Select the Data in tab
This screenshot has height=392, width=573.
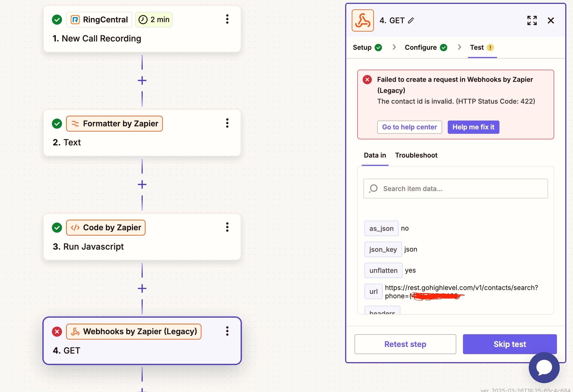[375, 155]
